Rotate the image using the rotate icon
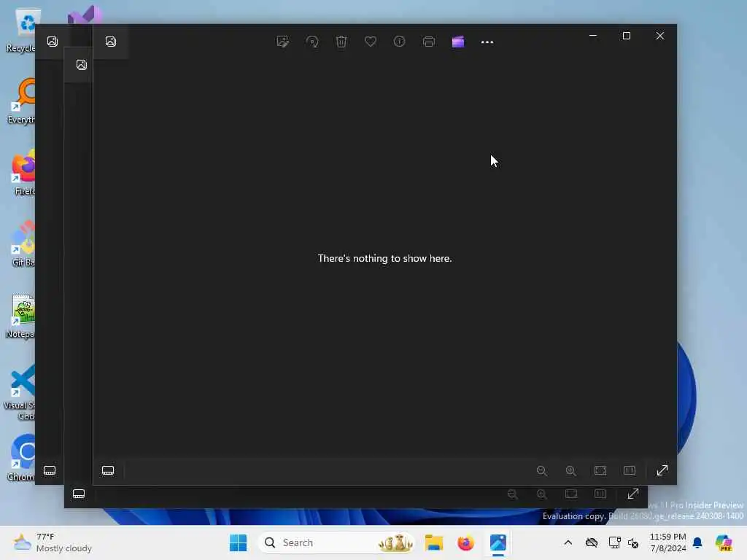This screenshot has width=747, height=560. click(312, 42)
